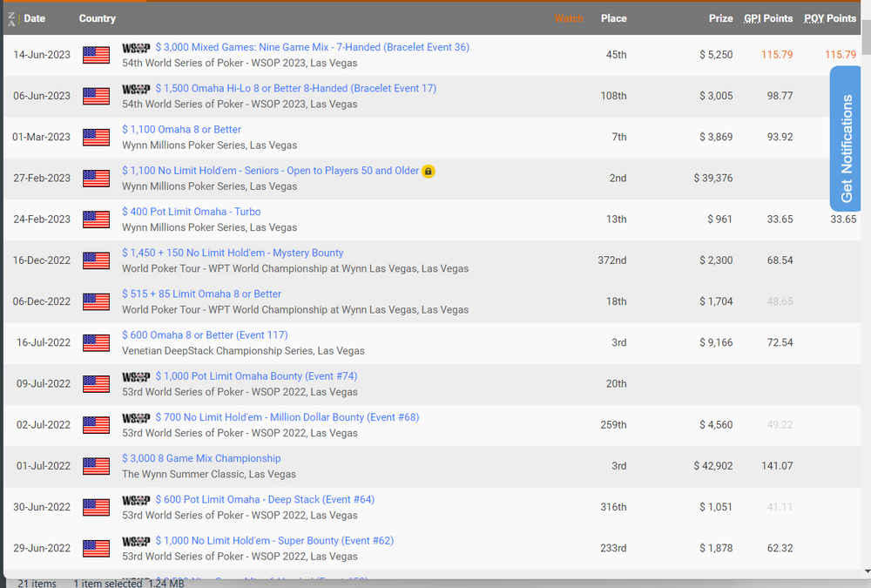The image size is (871, 588).
Task: Click WSOP logo beside Omaha Hi-Lo Event 17
Action: (136, 89)
